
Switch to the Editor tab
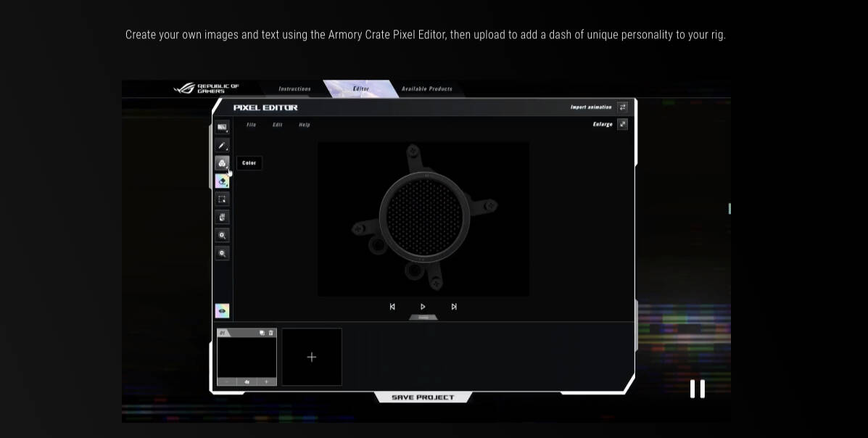coord(361,89)
